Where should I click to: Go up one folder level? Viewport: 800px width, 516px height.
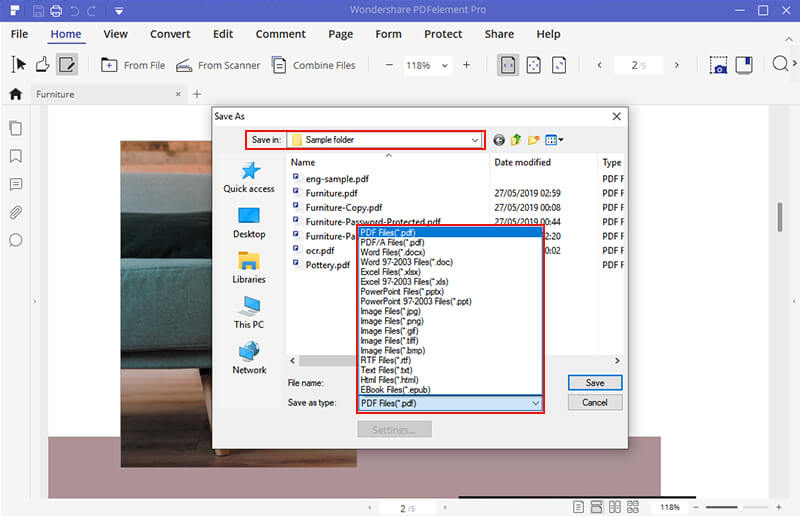tap(516, 140)
